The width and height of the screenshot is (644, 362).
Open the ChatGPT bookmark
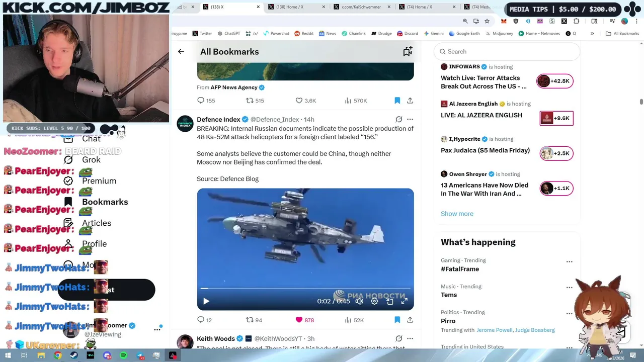229,34
